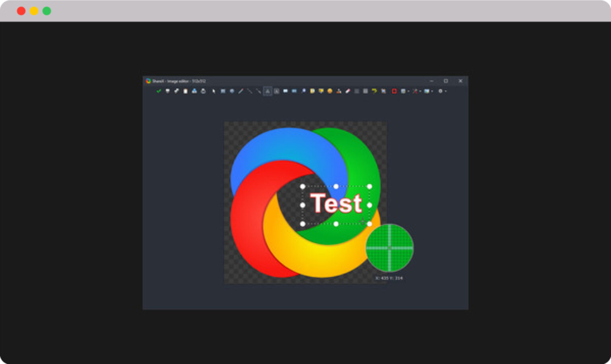Pick the yellow smiley sticker tool
Screen dimensions: 611x364
point(329,91)
